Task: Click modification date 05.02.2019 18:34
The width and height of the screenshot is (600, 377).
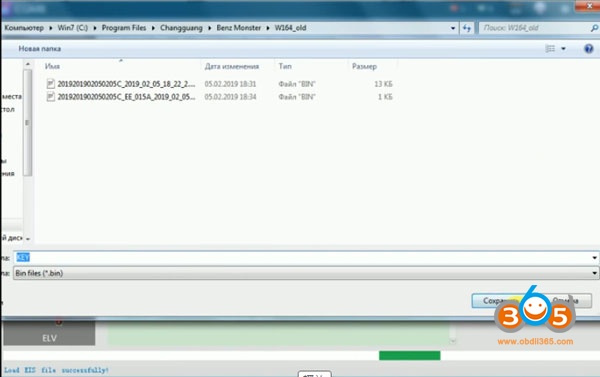Action: pyautogui.click(x=230, y=97)
